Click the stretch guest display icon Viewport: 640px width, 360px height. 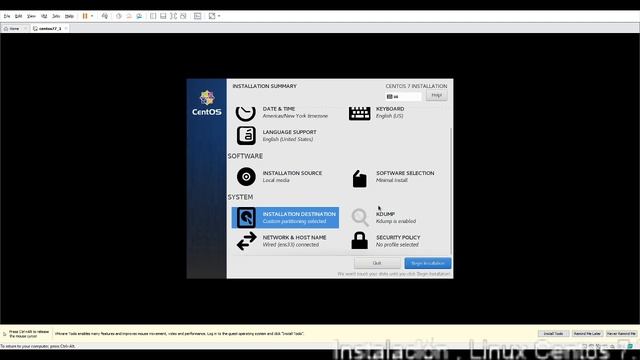pyautogui.click(x=212, y=16)
